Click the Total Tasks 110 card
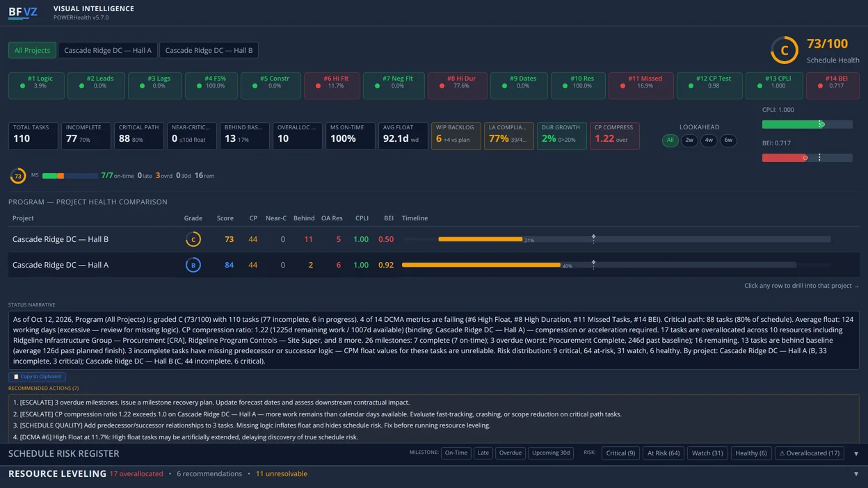 pos(33,136)
